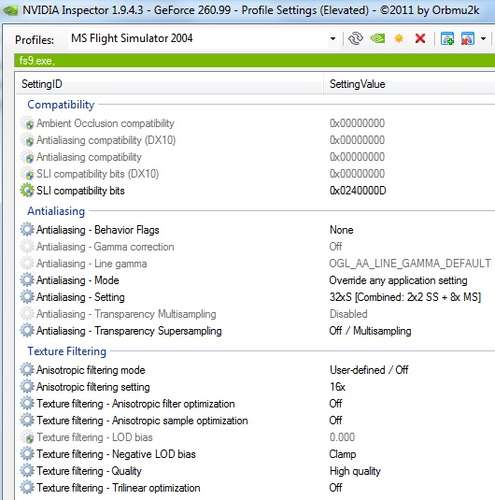
Task: Click the Transparency Multisampling value Disabled
Action: point(348,314)
